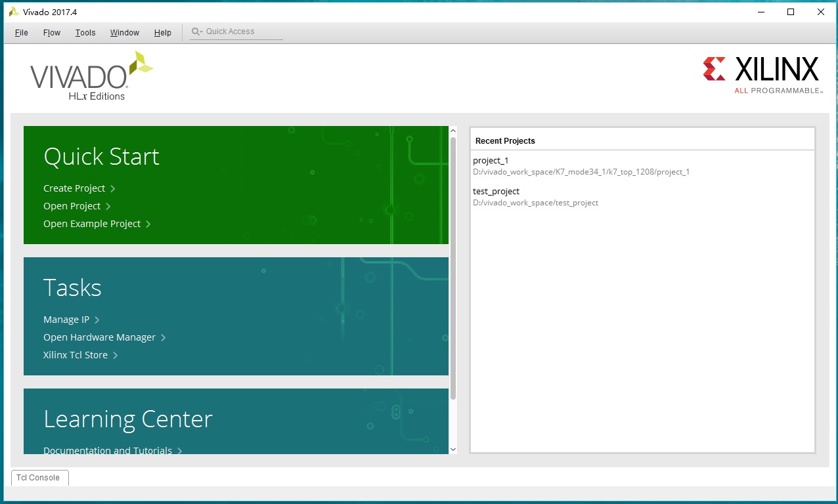The width and height of the screenshot is (838, 504).
Task: Click the start page vertical scrollbar thumb
Action: coord(453,268)
